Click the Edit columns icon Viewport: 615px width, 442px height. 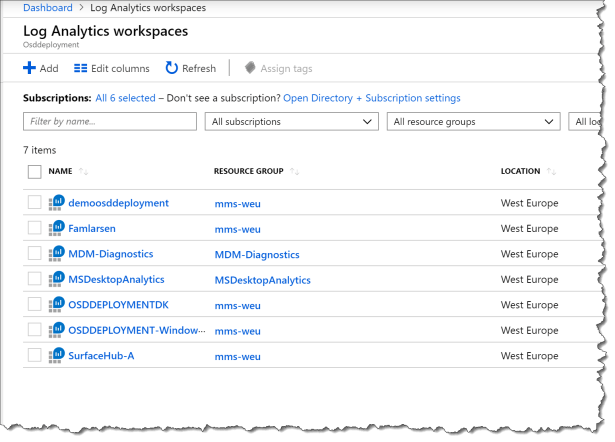(x=80, y=68)
